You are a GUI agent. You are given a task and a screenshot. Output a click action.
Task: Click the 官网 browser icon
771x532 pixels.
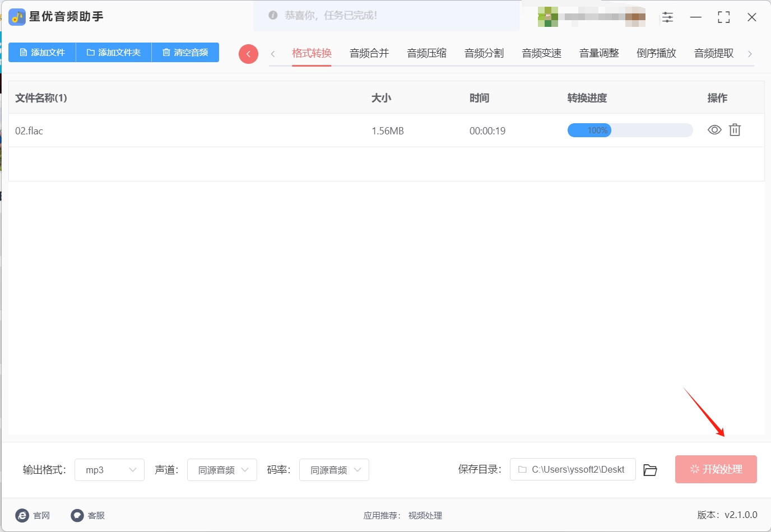[x=22, y=515]
